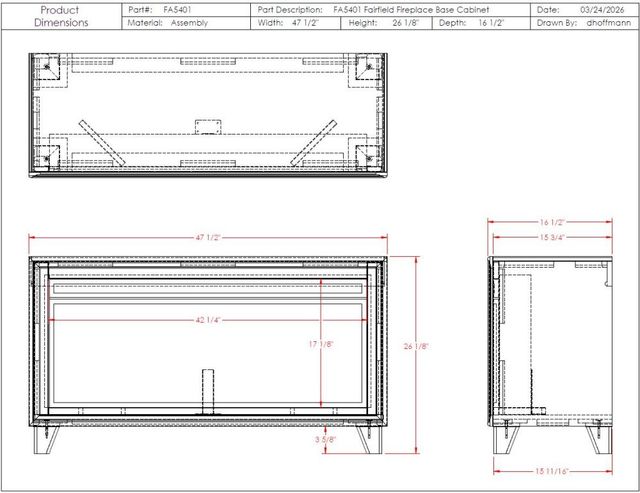The image size is (640, 493).
Task: Select the Drawn By dhoffmann field
Action: pos(584,23)
